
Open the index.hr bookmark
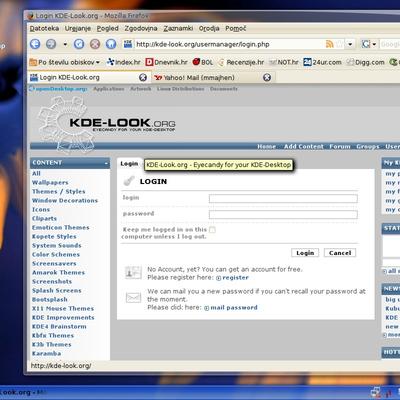[x=124, y=62]
